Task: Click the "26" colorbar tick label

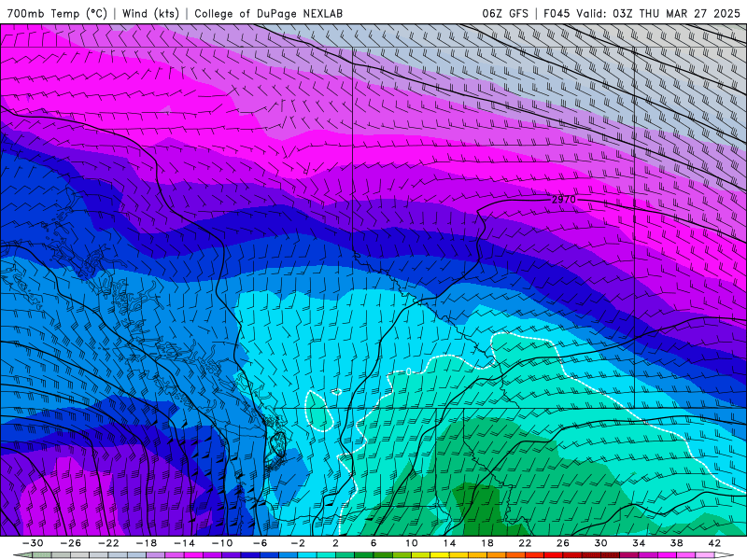Action: 563,543
